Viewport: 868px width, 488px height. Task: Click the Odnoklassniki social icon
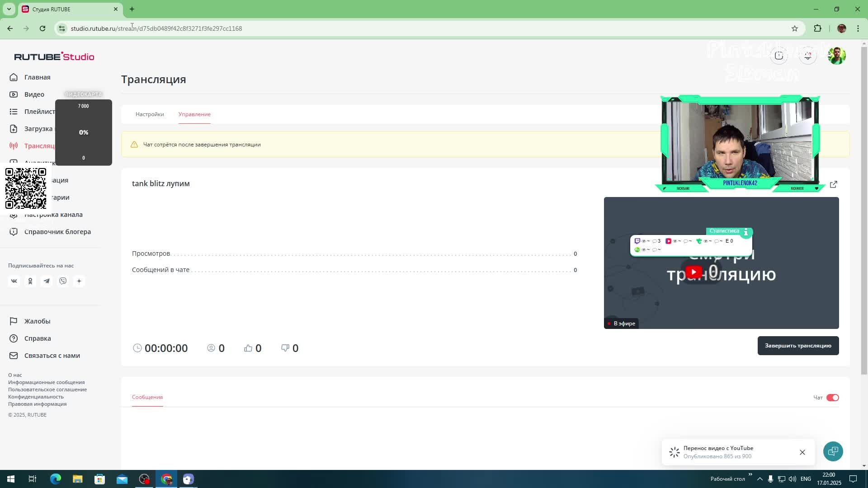(30, 281)
